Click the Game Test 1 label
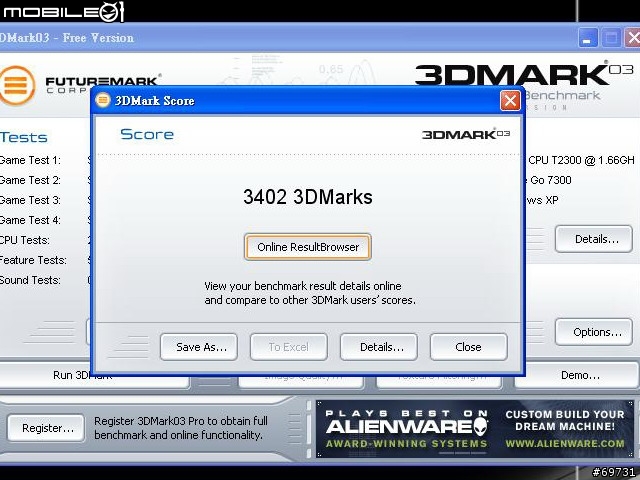The image size is (640, 480). (x=30, y=160)
